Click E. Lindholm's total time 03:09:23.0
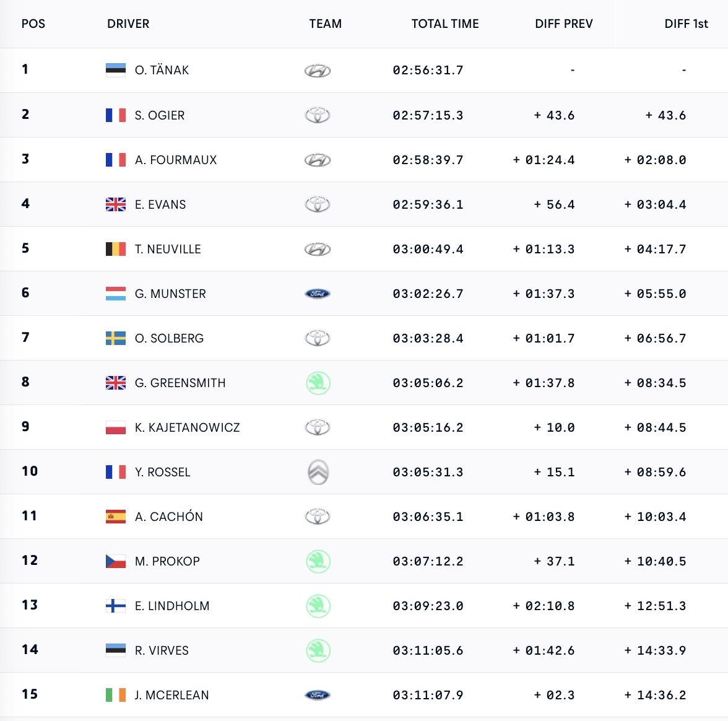The width and height of the screenshot is (728, 721). (x=428, y=606)
